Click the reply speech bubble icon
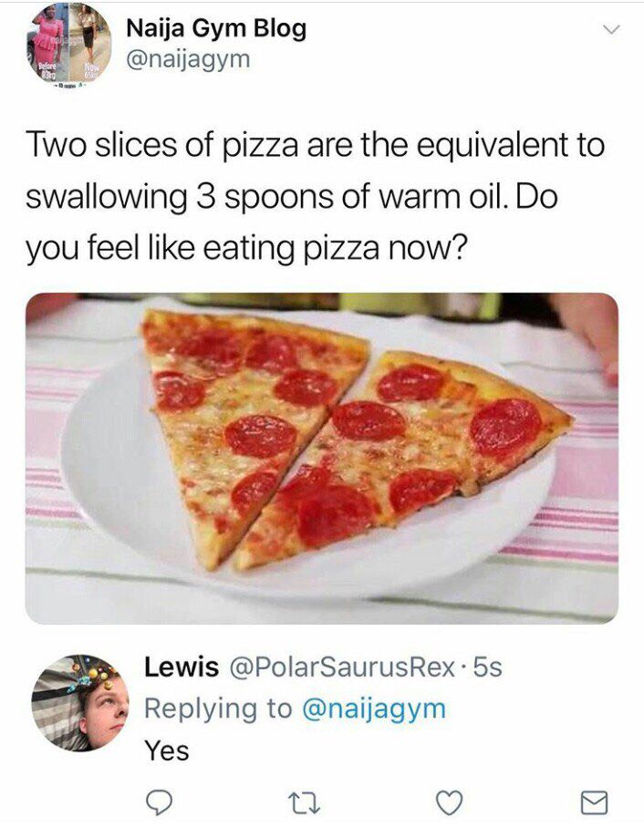The image size is (644, 828). pos(159,802)
